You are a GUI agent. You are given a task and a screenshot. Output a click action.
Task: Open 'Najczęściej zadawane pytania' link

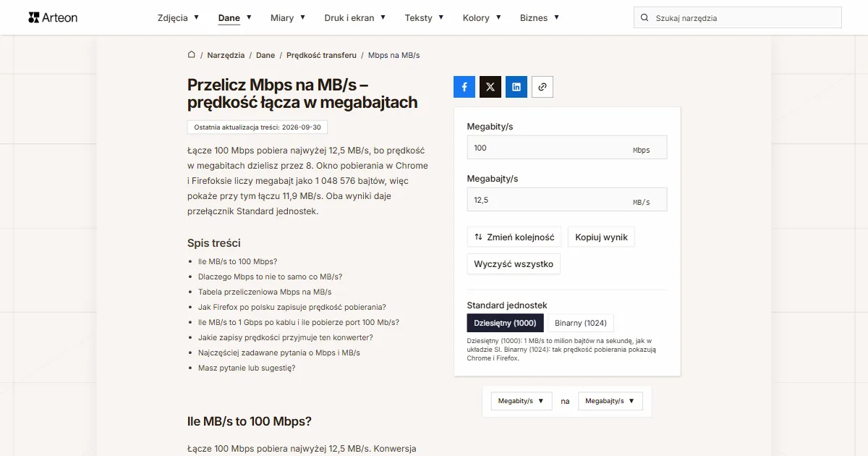(x=279, y=352)
